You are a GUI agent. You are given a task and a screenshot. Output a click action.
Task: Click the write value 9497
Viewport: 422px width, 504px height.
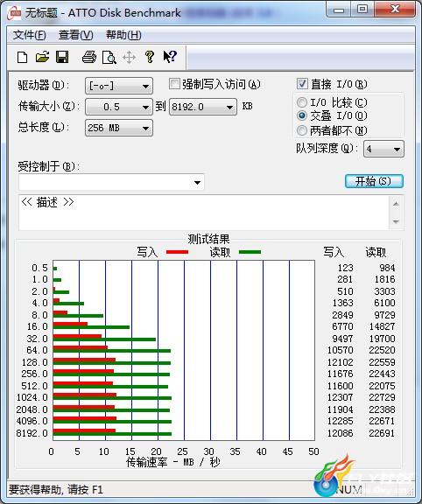pos(342,339)
